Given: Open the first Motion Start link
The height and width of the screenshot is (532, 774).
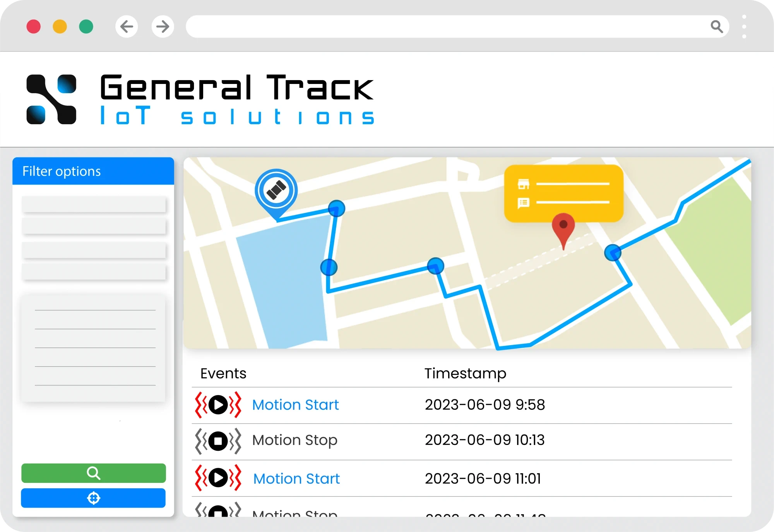Looking at the screenshot, I should click(x=295, y=405).
